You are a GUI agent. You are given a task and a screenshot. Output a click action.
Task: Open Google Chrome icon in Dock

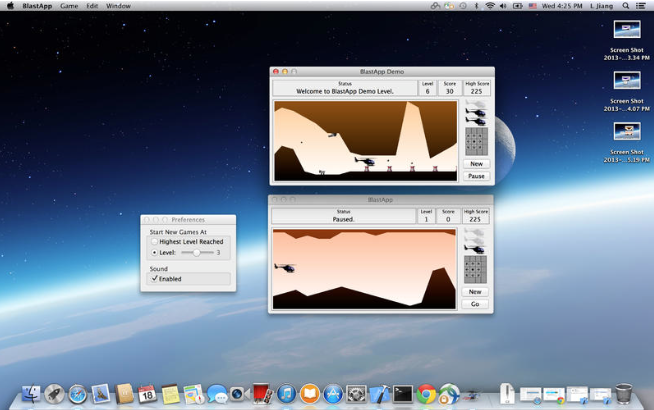426,394
